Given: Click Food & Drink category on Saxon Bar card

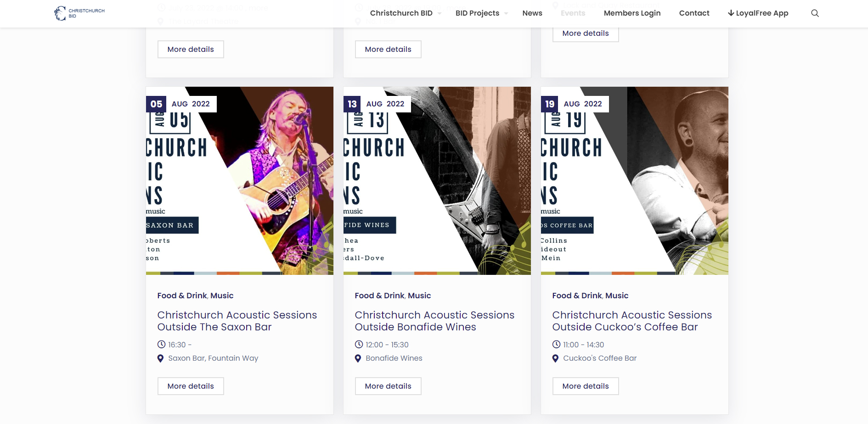Looking at the screenshot, I should pos(182,296).
